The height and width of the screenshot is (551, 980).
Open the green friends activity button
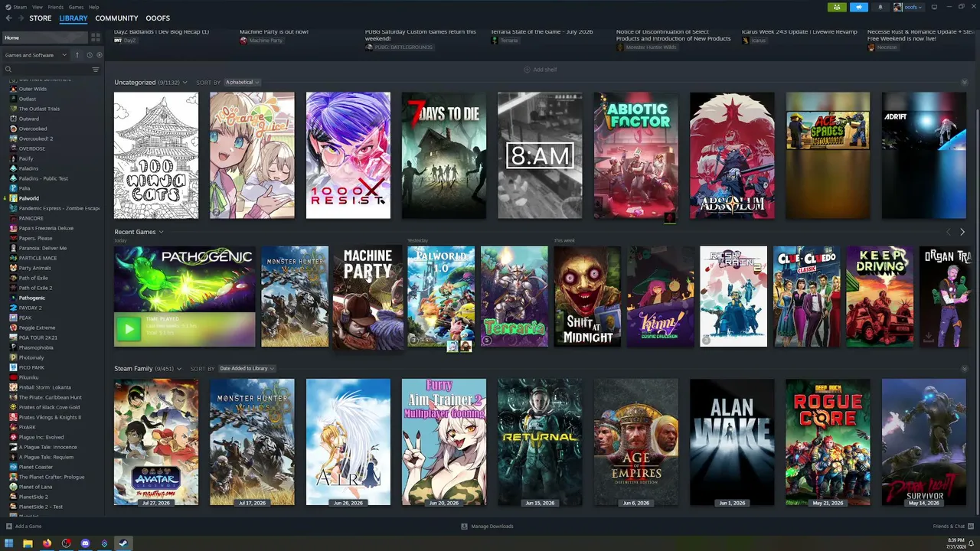click(837, 7)
